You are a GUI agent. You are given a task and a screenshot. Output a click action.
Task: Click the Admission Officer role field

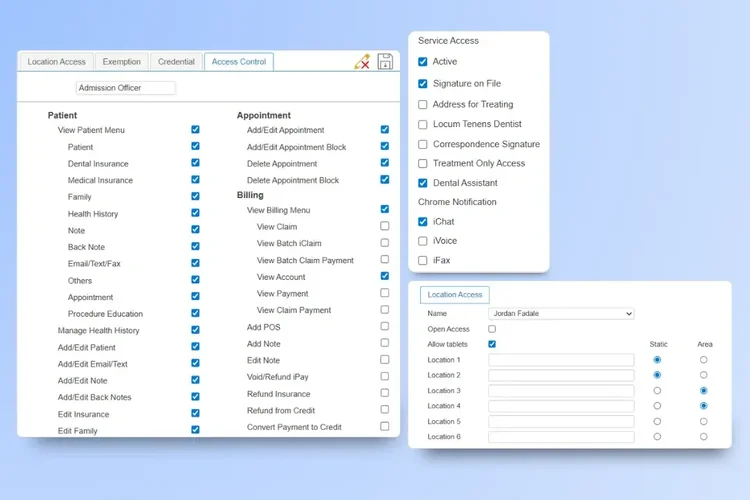(126, 88)
